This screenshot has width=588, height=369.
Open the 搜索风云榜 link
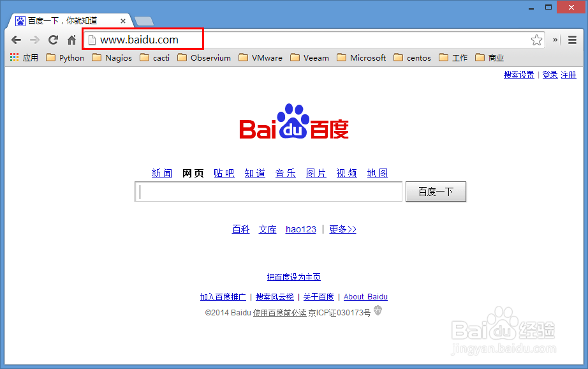click(274, 297)
